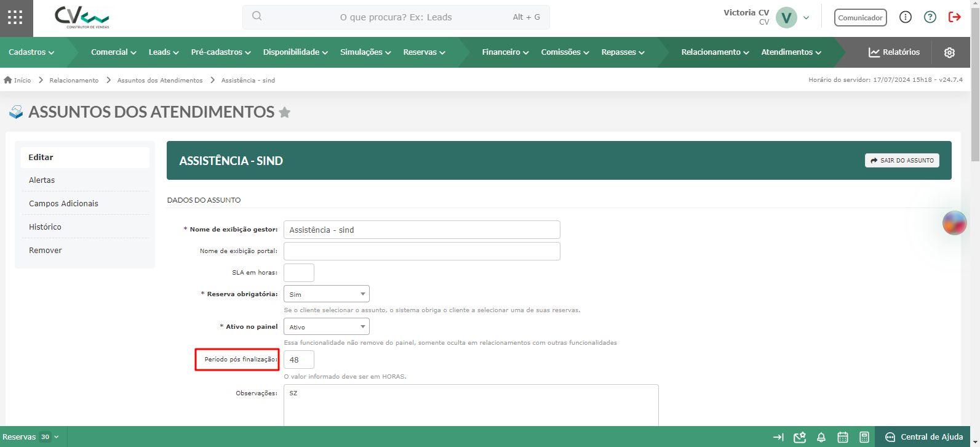Expand the Reservas 30 bottom bar selector
The height and width of the screenshot is (447, 980).
[31, 437]
